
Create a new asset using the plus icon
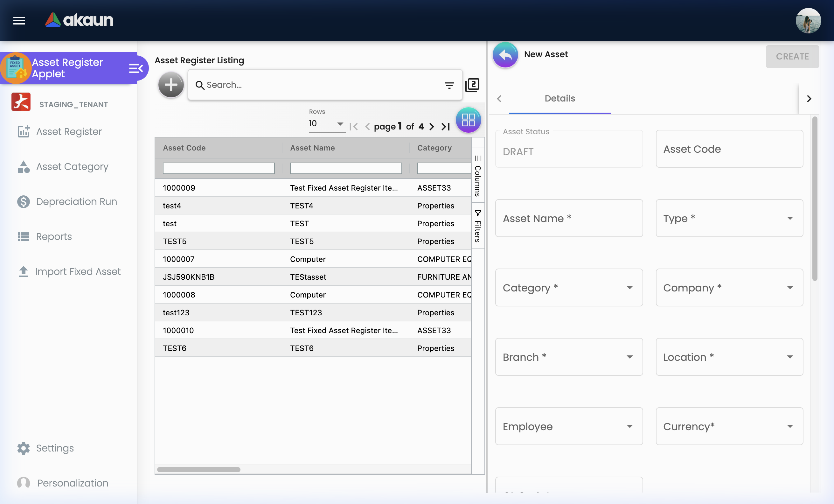(x=171, y=85)
